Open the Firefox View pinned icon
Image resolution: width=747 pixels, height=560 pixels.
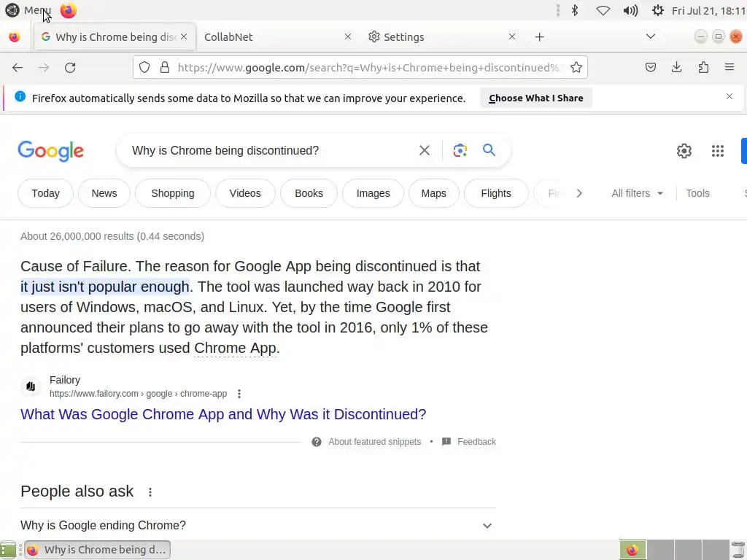point(15,36)
